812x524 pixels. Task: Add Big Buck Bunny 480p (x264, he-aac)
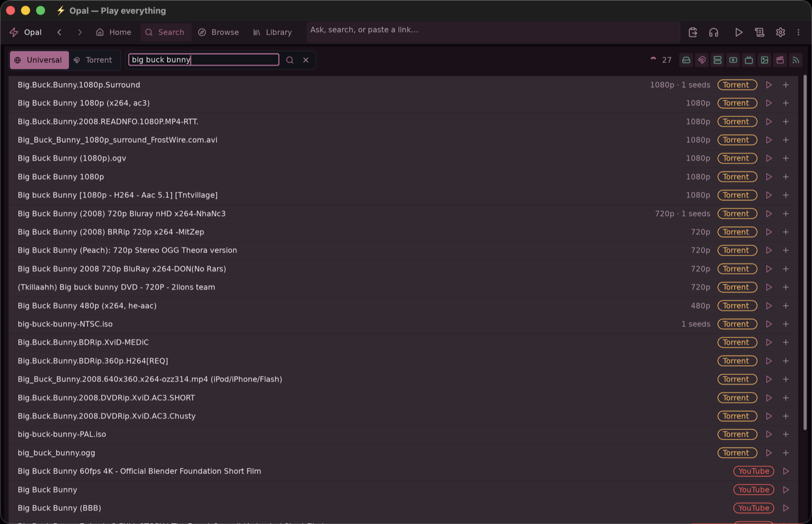[x=786, y=306]
